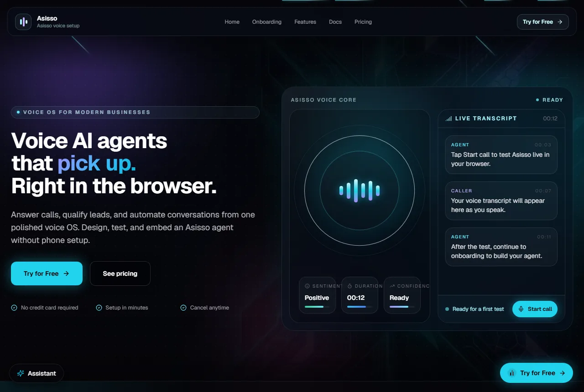
Task: Click the signal bars icon beside Live Transcript
Action: point(449,119)
